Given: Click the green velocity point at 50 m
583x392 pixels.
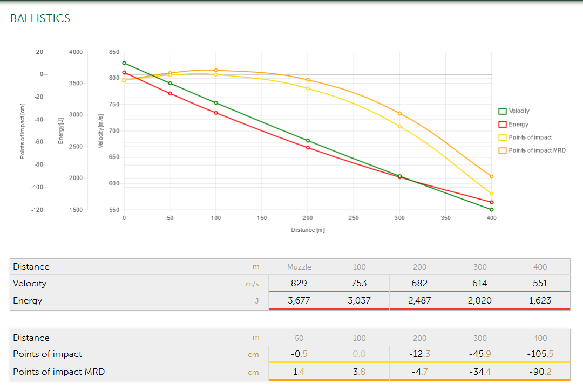Looking at the screenshot, I should click(x=170, y=83).
